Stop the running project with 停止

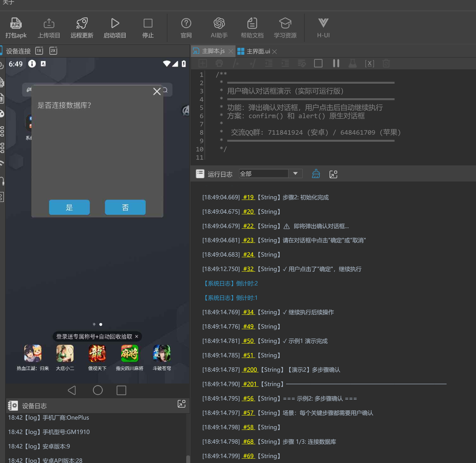click(148, 28)
